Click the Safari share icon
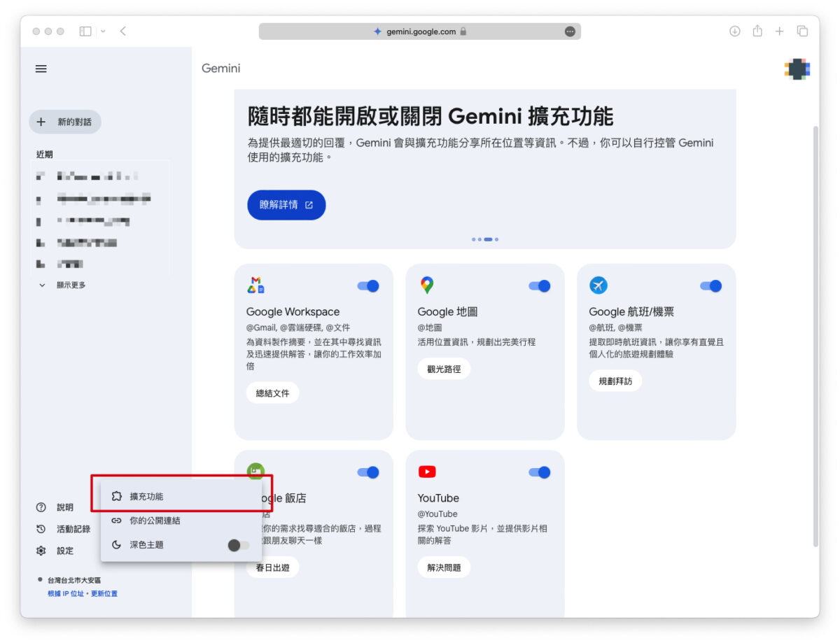Image resolution: width=840 pixels, height=643 pixels. 757,31
